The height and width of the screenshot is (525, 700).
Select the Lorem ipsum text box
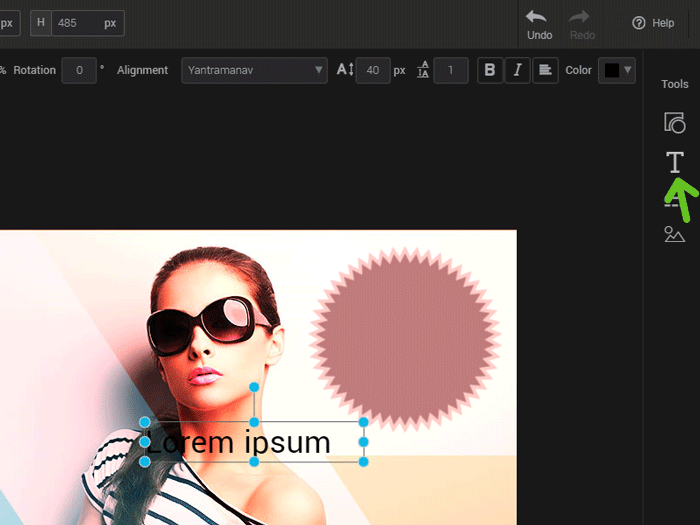tap(253, 442)
